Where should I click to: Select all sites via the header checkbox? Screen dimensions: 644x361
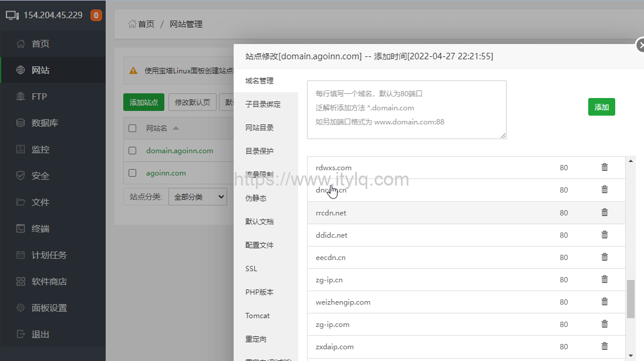point(132,128)
